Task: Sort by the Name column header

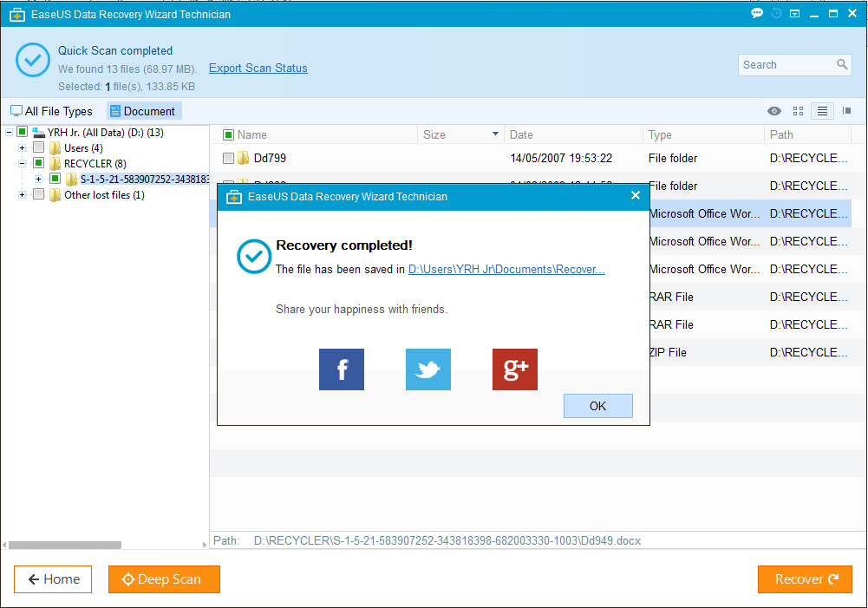Action: pos(251,134)
